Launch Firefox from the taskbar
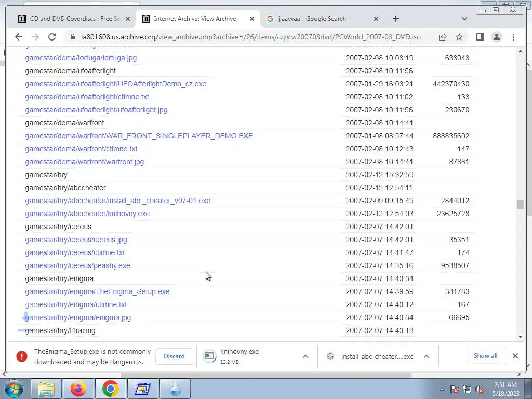The width and height of the screenshot is (532, 399). click(x=78, y=389)
